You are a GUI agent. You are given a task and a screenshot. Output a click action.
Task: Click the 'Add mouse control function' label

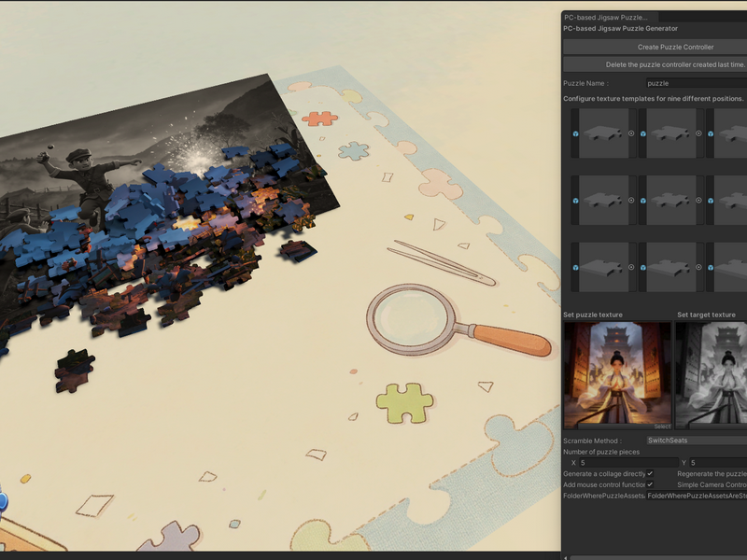pos(604,484)
